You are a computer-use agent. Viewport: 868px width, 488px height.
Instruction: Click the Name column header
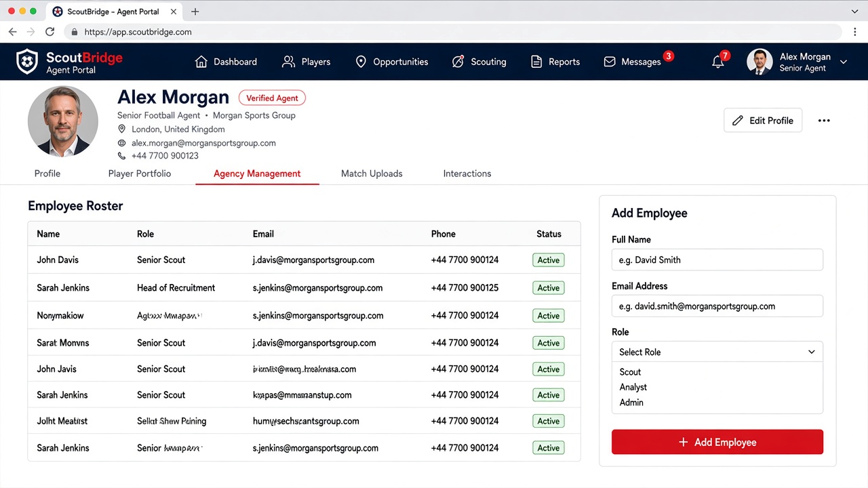click(x=48, y=234)
